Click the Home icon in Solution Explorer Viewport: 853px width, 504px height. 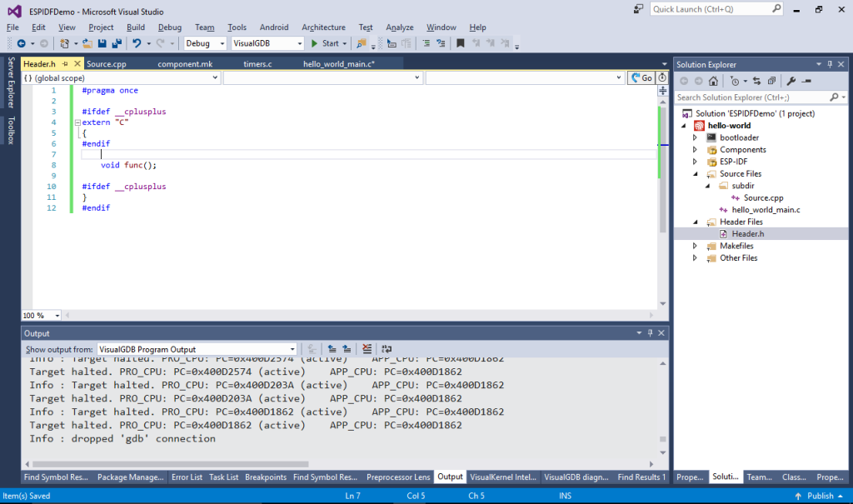coord(713,80)
